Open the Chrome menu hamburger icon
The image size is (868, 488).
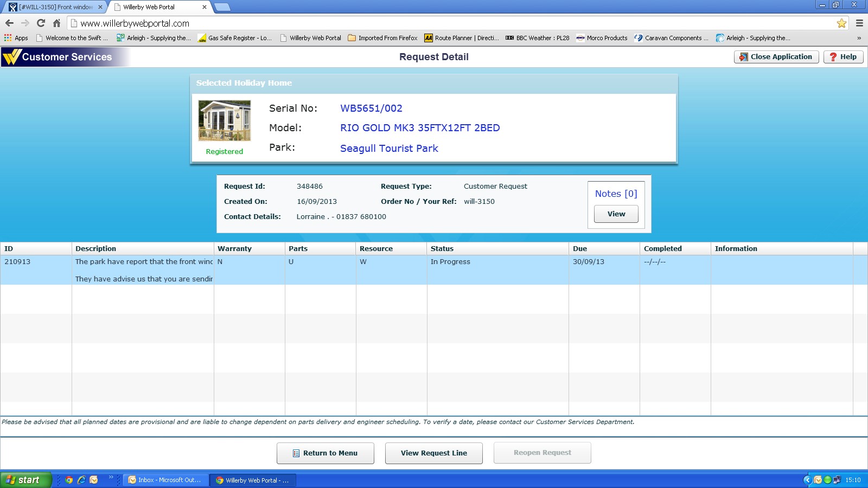tap(859, 23)
